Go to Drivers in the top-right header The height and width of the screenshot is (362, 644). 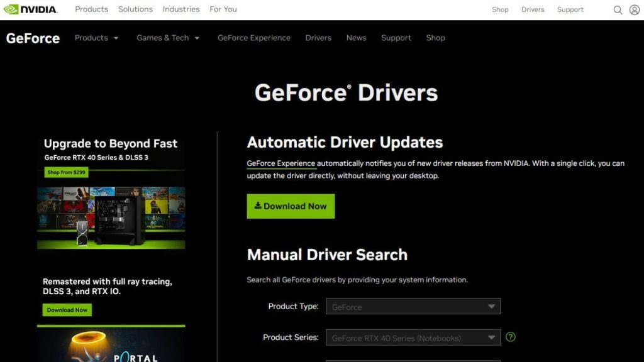point(533,9)
